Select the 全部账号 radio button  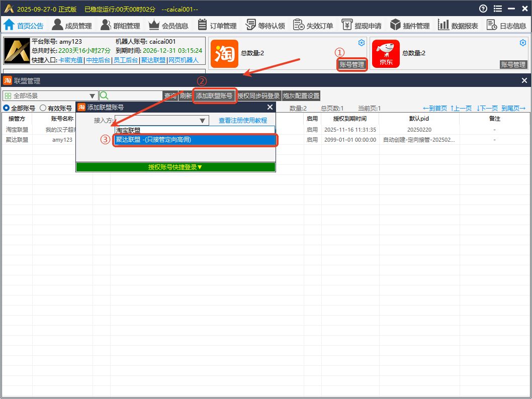tap(7, 108)
